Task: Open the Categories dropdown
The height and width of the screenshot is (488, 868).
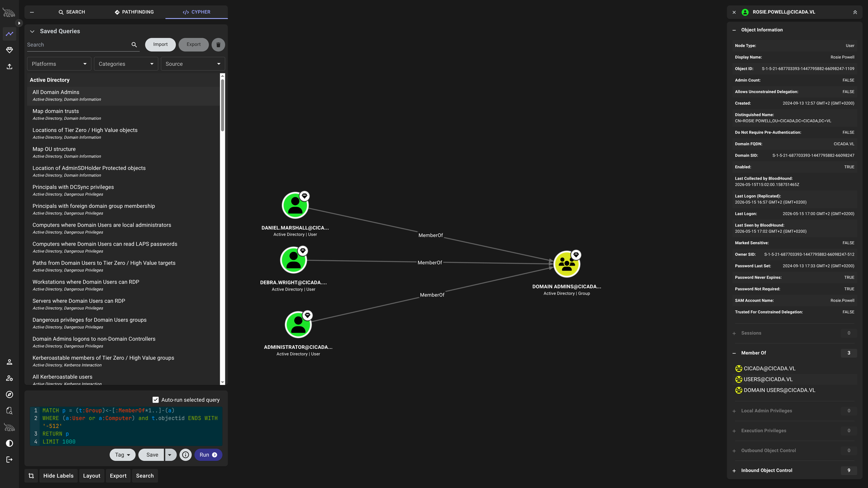Action: 126,64
